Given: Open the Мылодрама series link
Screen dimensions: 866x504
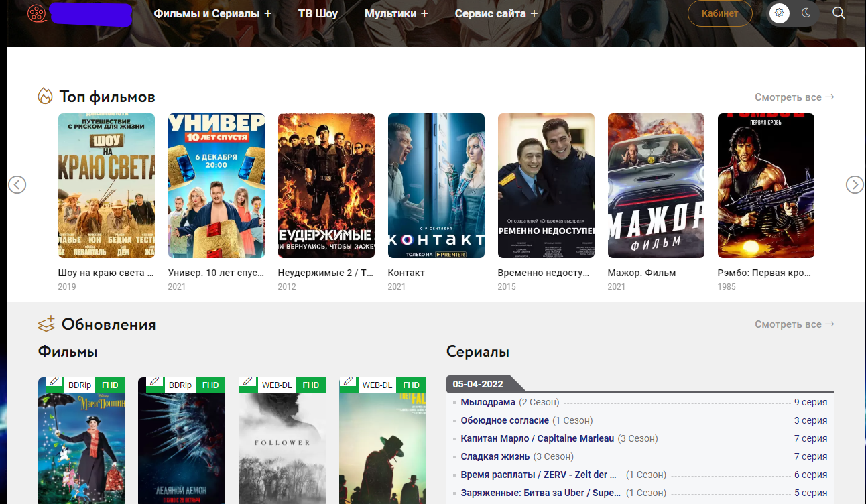Looking at the screenshot, I should click(x=488, y=402).
